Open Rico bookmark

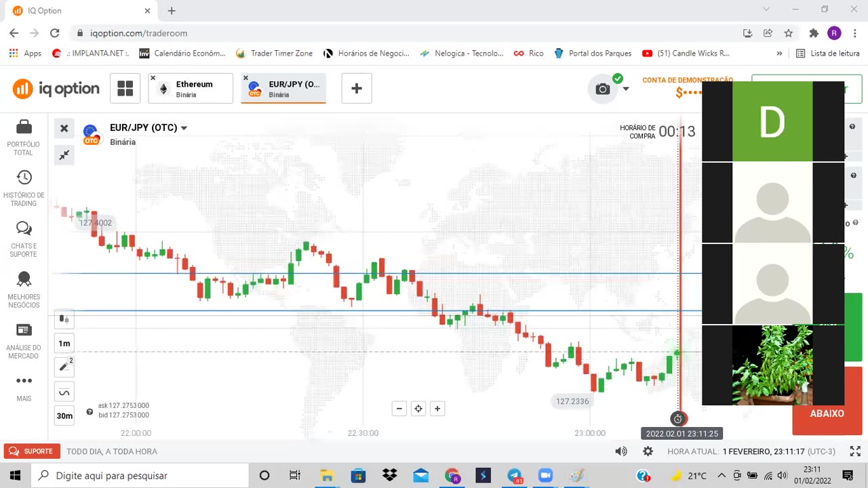pyautogui.click(x=529, y=53)
